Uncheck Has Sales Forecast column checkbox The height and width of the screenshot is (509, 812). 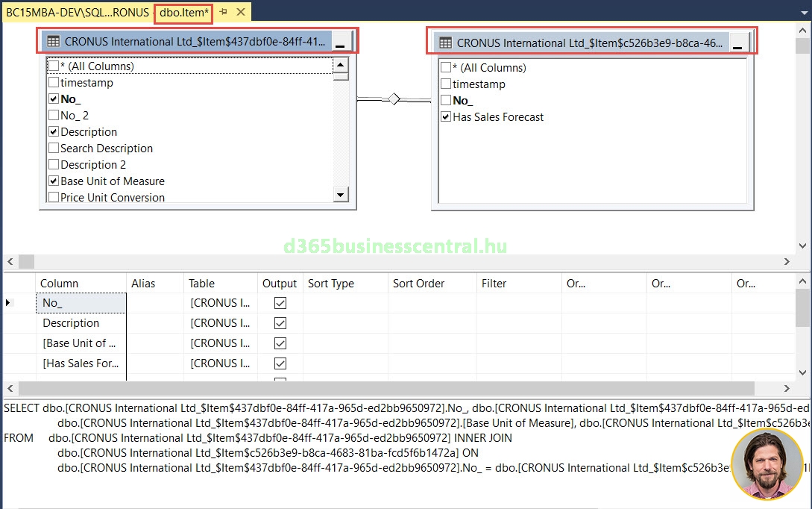coord(446,117)
